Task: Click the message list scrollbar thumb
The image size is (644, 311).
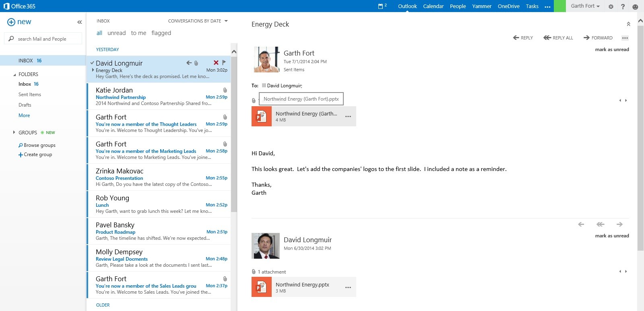Action: tap(234, 134)
